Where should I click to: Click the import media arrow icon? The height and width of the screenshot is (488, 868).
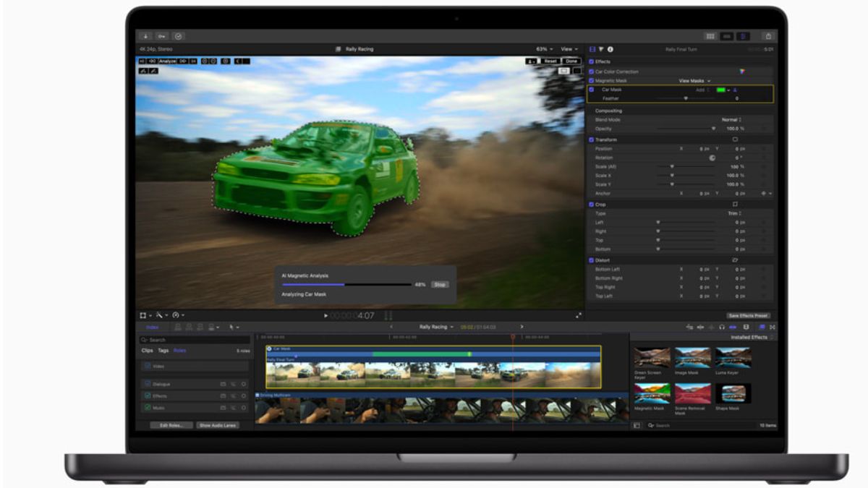coord(145,36)
